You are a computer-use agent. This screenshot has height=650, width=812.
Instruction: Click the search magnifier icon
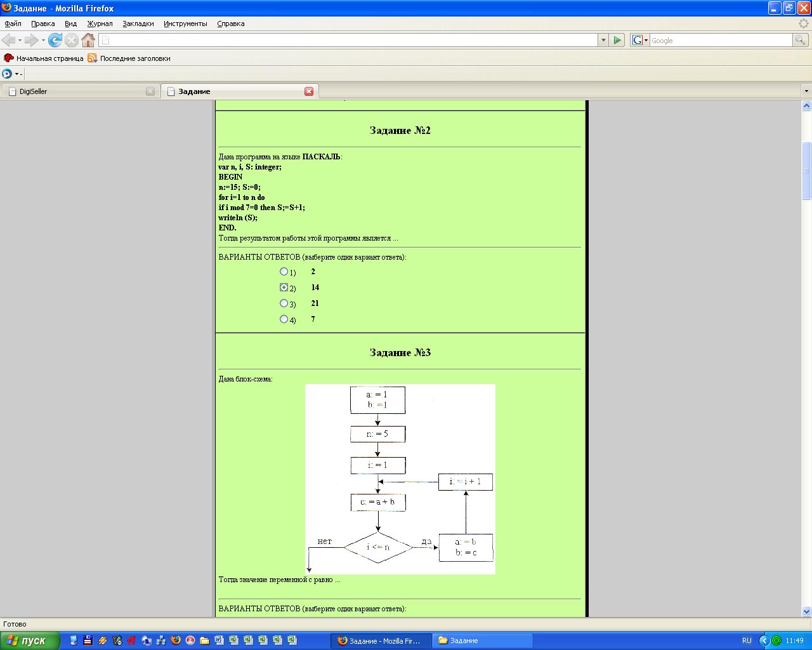tap(801, 41)
